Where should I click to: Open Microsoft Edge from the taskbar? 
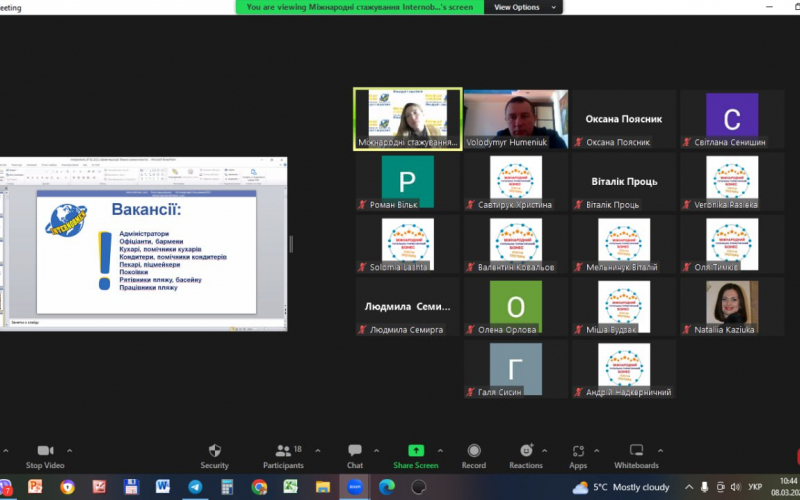pos(387,487)
